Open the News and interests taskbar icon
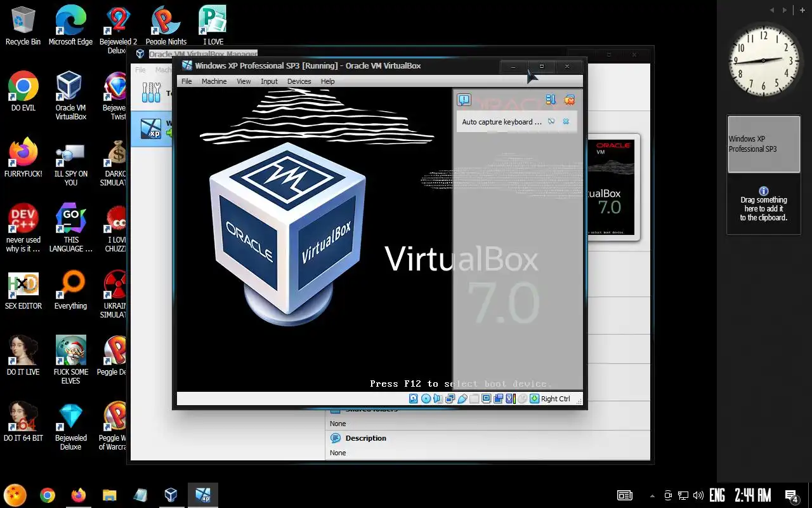This screenshot has height=508, width=812. click(624, 495)
